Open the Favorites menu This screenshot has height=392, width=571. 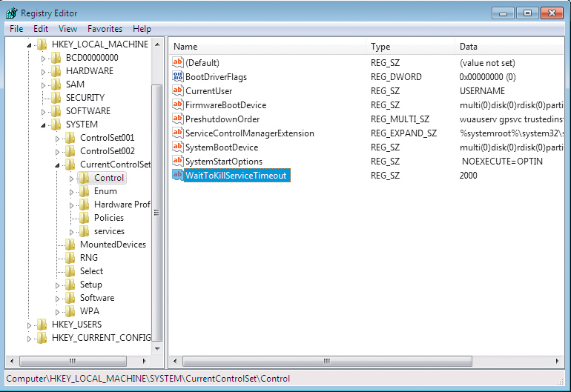[105, 29]
